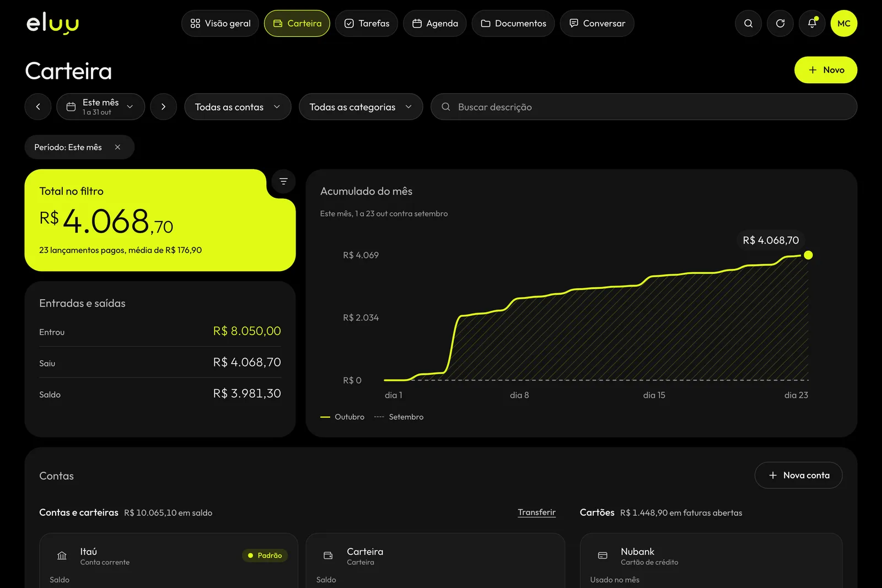This screenshot has width=882, height=588.
Task: Open filter icon beside Total no filtro
Action: 283,181
